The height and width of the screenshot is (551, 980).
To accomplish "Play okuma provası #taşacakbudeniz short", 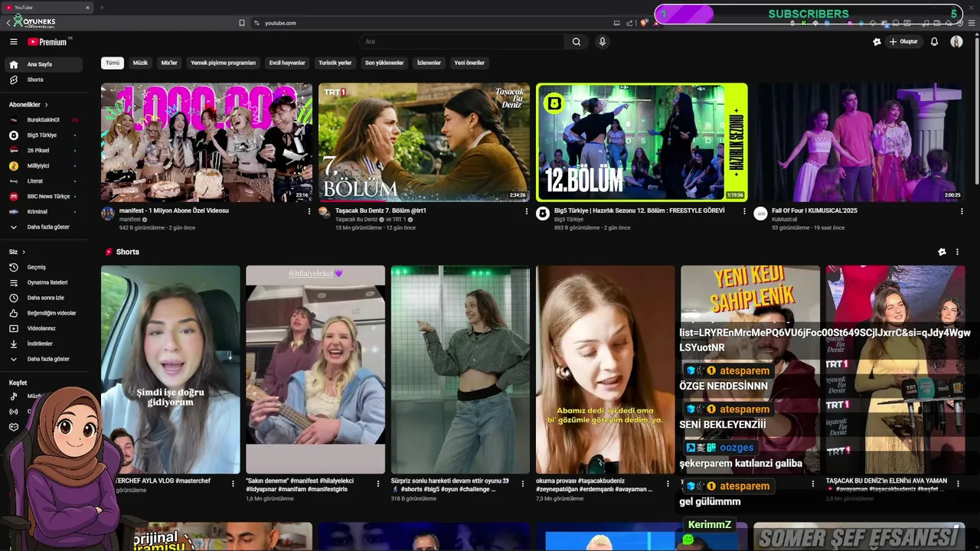I will pos(605,370).
